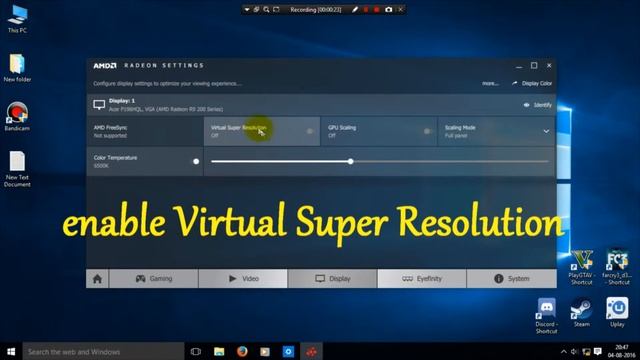This screenshot has height=360, width=640.
Task: Select the Bandicam desktop shortcut
Action: 17,116
